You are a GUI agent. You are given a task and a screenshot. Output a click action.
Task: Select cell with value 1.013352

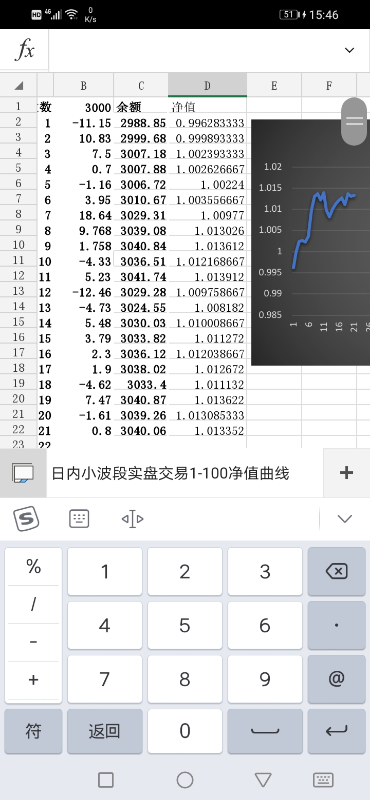pyautogui.click(x=207, y=430)
